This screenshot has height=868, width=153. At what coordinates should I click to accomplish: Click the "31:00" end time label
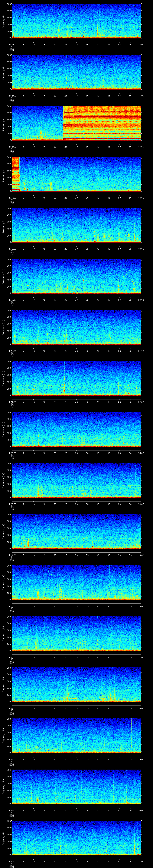pyautogui.click(x=141, y=861)
